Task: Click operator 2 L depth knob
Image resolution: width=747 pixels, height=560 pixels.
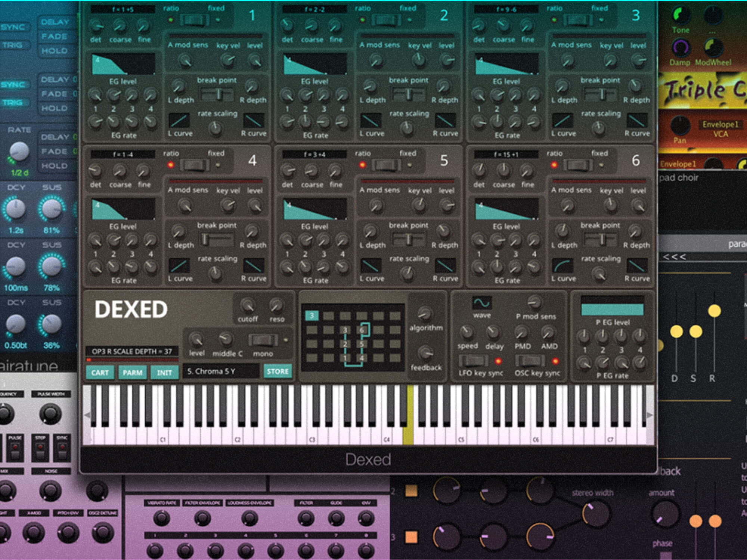Action: pos(370,86)
